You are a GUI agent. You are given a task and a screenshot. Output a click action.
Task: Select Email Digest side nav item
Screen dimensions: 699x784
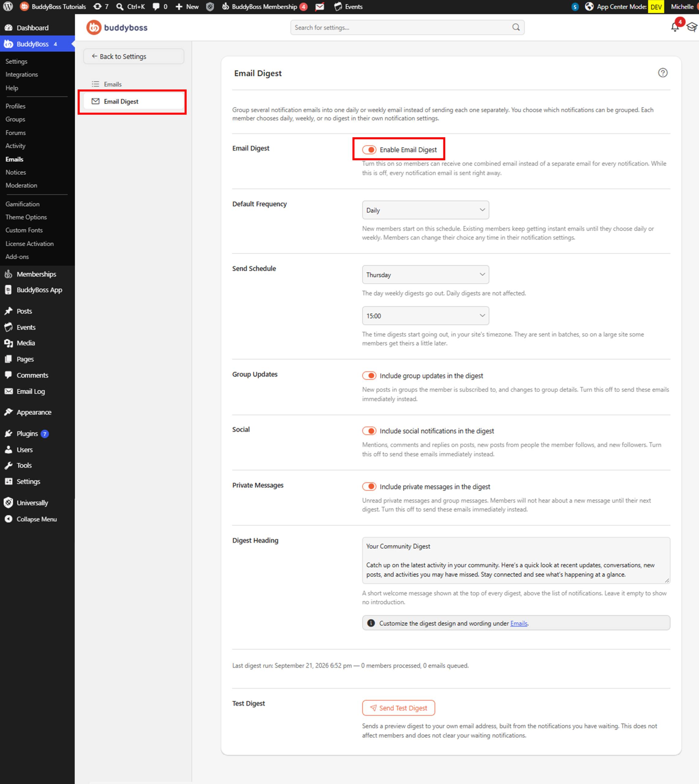[134, 101]
